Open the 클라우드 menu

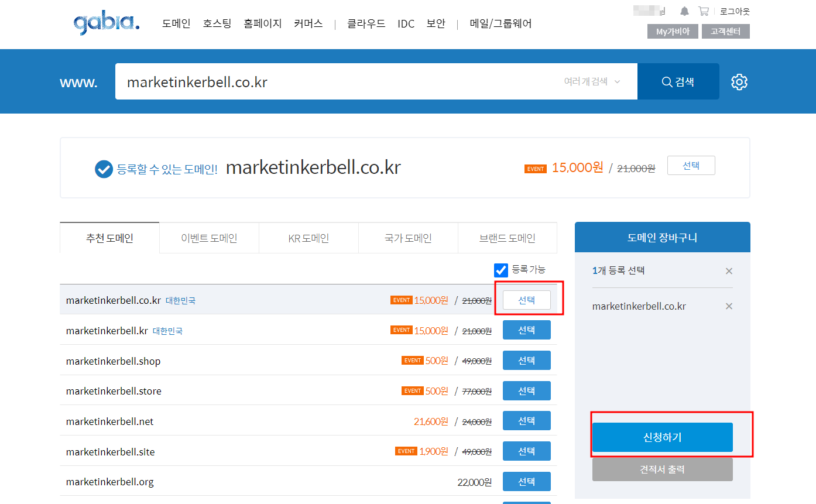365,23
